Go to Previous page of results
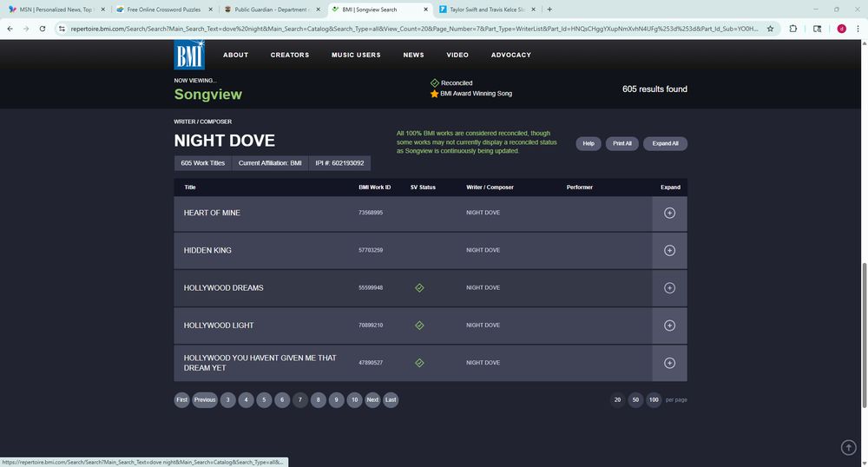The image size is (868, 467). [x=205, y=399]
